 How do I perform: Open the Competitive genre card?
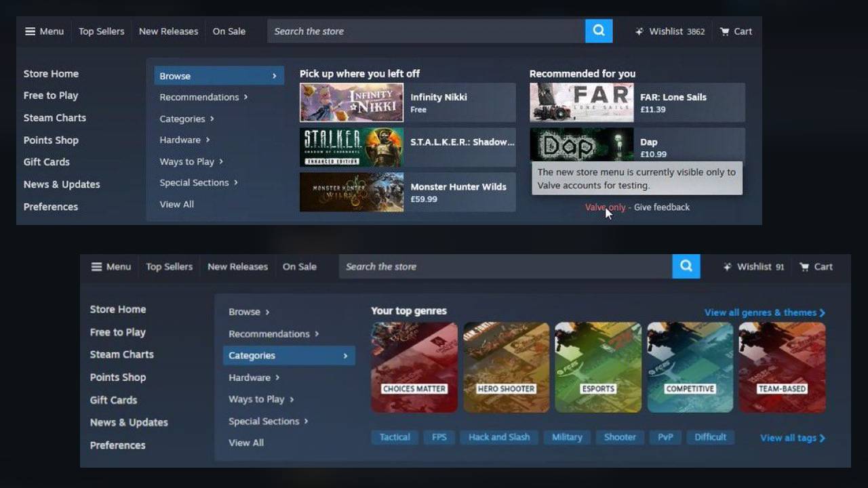pyautogui.click(x=690, y=367)
